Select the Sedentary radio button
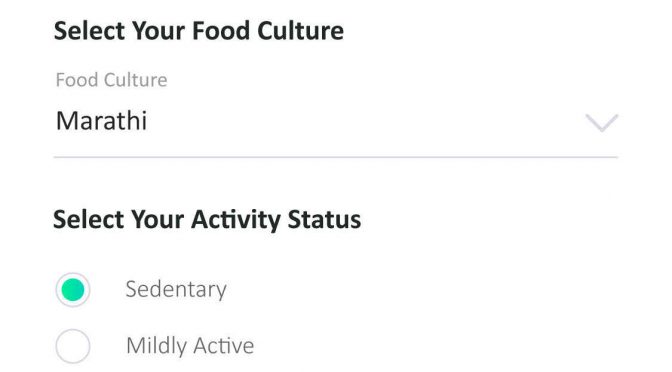Viewport: 672px width, 372px height. click(x=73, y=290)
